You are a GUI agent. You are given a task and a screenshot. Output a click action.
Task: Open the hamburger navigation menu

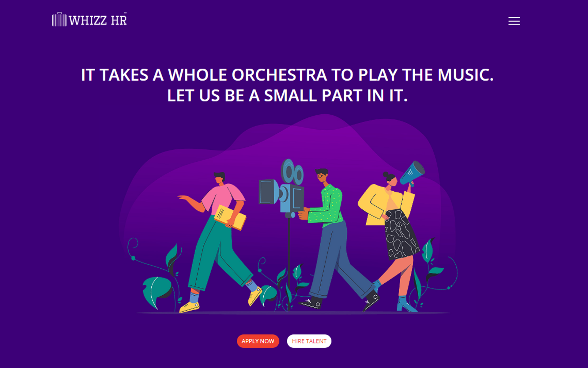point(514,21)
